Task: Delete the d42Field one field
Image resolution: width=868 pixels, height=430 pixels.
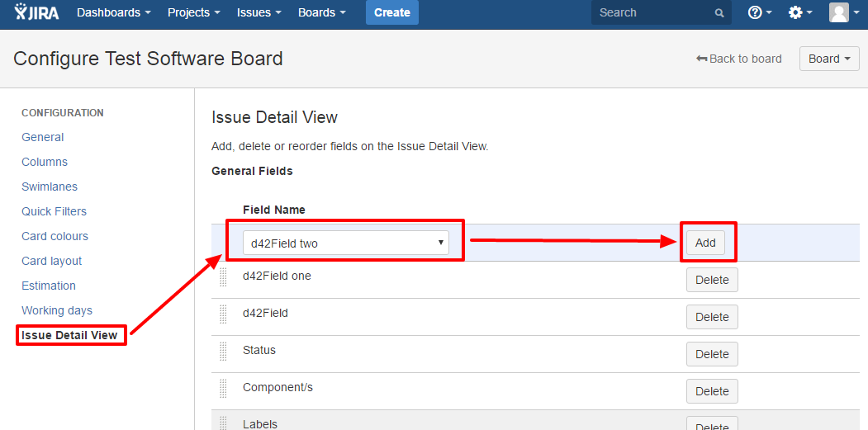Action: (712, 280)
